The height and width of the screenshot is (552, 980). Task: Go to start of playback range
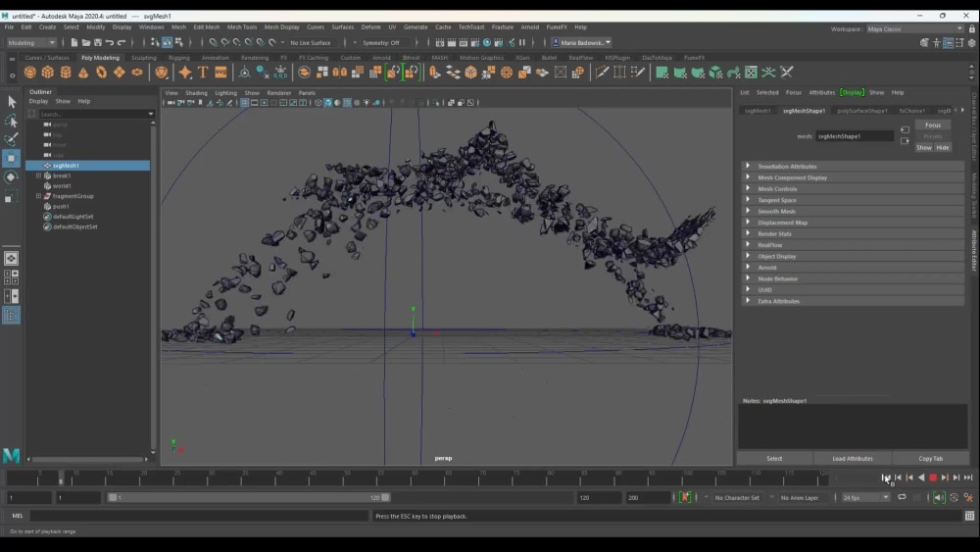pos(886,477)
